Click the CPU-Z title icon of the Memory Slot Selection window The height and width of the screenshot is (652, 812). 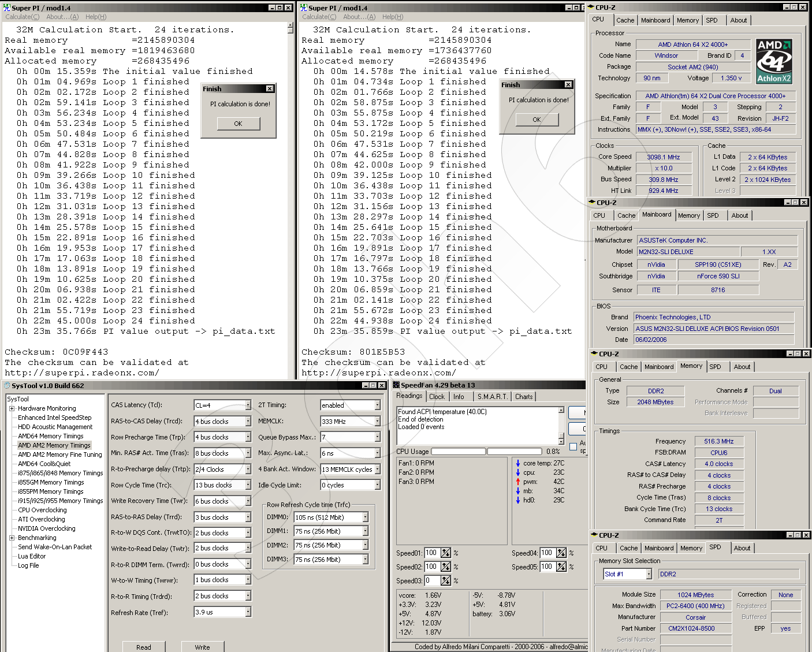pyautogui.click(x=594, y=535)
